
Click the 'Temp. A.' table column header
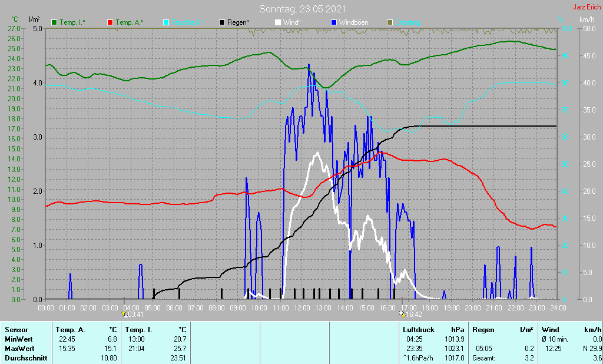click(x=71, y=330)
